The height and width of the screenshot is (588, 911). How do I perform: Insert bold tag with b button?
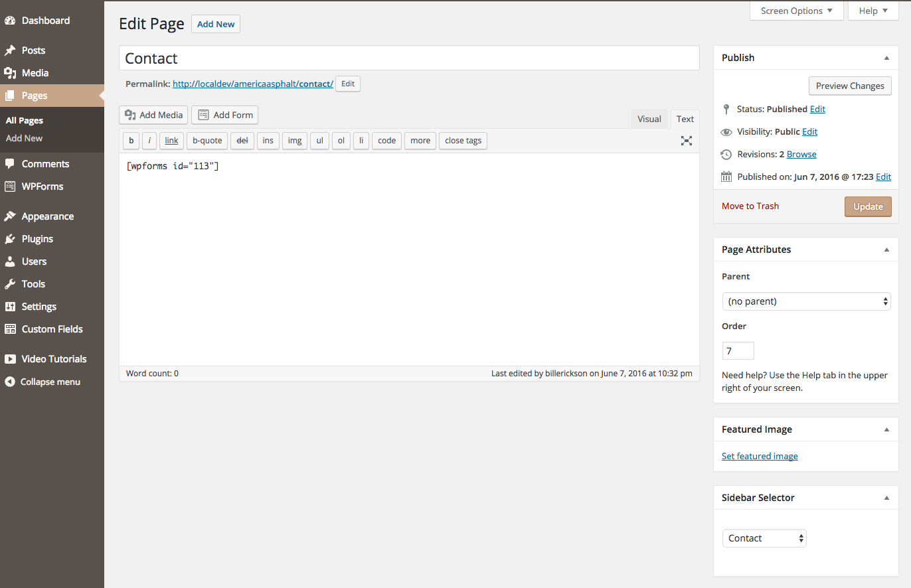pyautogui.click(x=131, y=141)
